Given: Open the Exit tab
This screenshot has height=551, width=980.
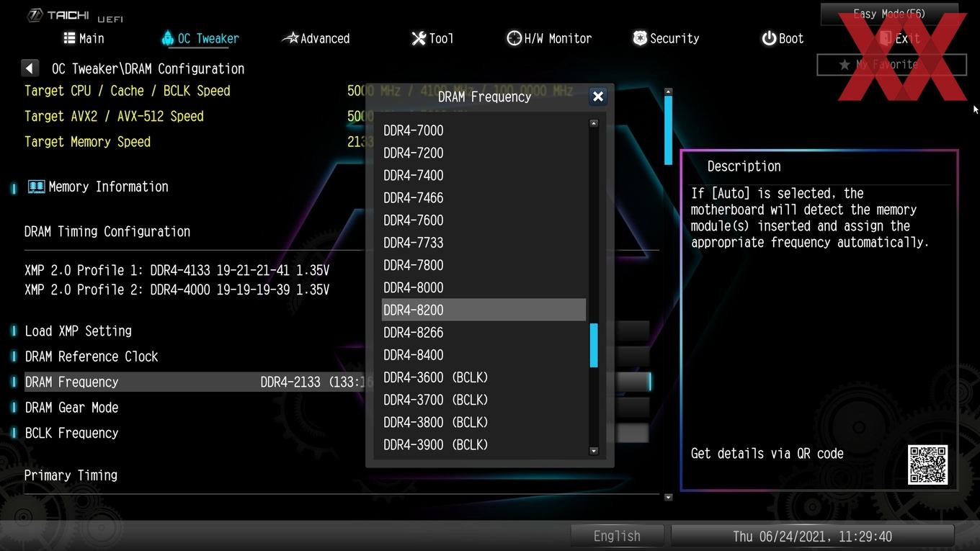Looking at the screenshot, I should point(899,38).
